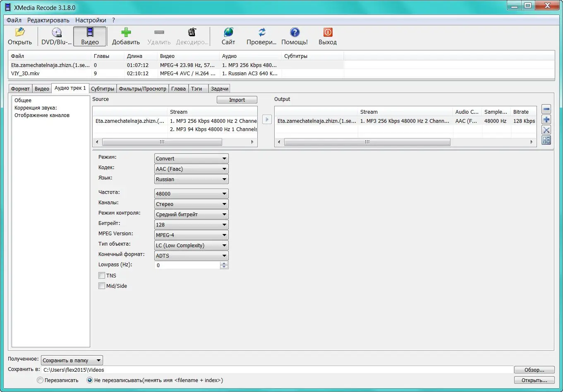Open the Каналы dropdown showing Стерео
563x392 pixels.
point(192,204)
